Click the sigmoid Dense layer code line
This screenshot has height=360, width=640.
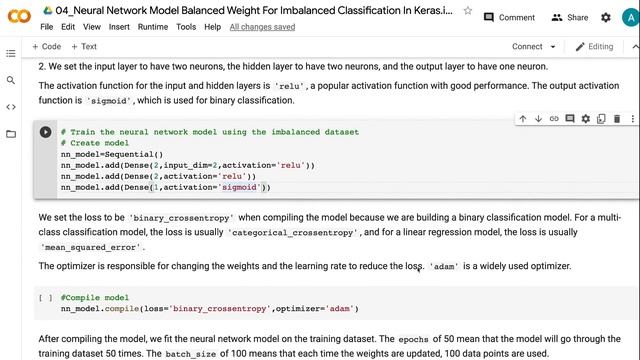pyautogui.click(x=166, y=187)
